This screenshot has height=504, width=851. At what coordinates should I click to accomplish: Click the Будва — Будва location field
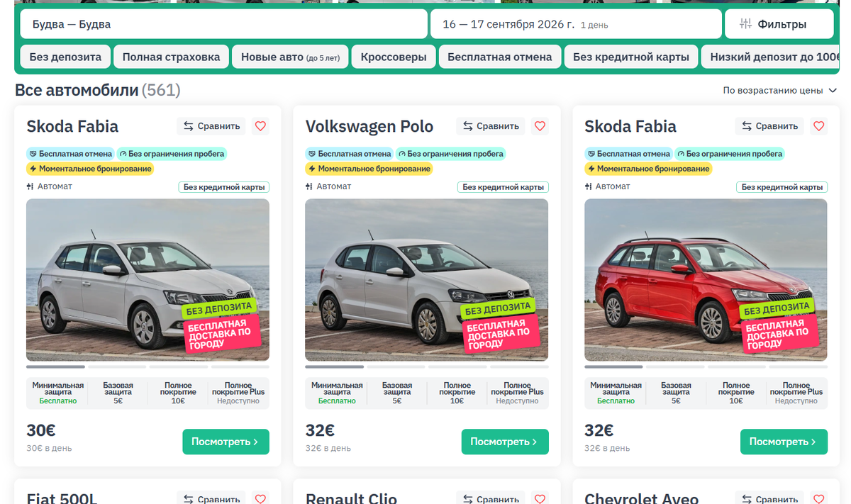coord(223,24)
